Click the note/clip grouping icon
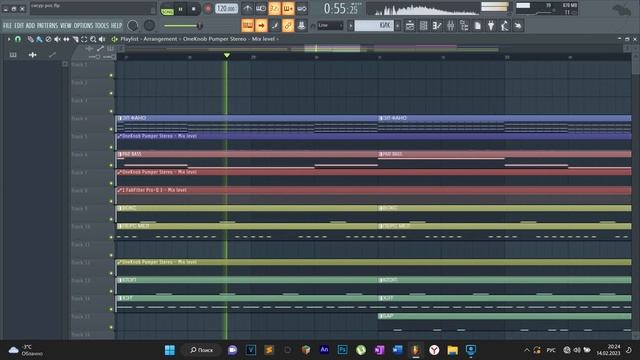640x360 pixels. click(301, 25)
